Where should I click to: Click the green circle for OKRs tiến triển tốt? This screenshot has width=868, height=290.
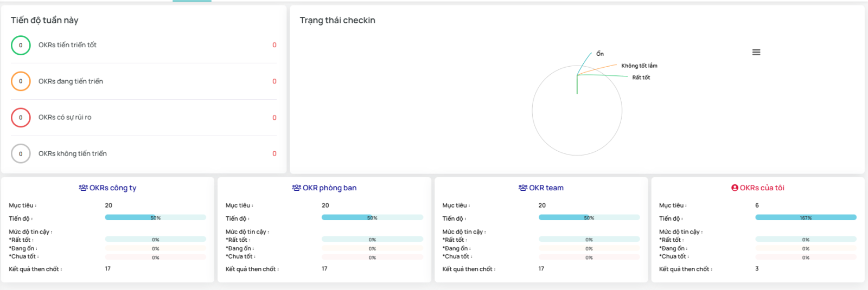pyautogui.click(x=21, y=46)
